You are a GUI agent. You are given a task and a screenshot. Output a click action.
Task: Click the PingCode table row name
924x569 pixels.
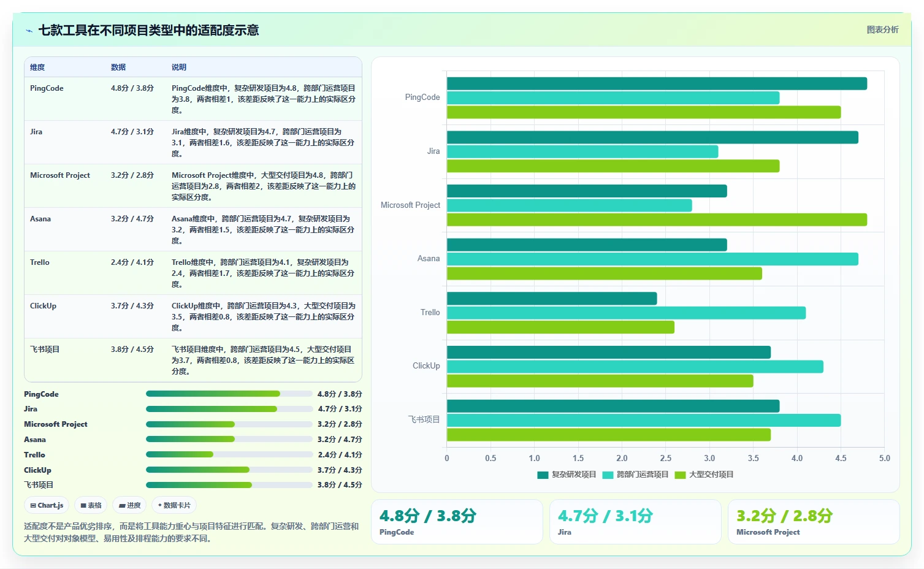(47, 88)
